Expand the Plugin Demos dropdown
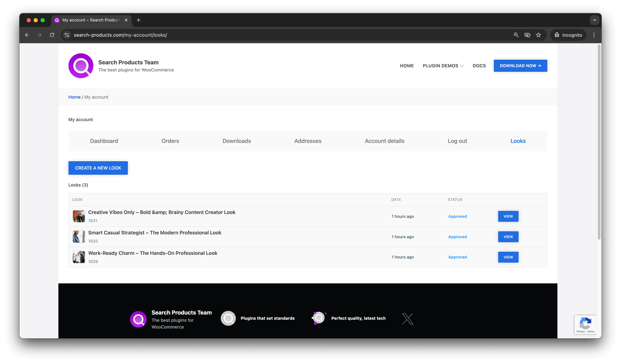Screen dimensions: 621x364 [443, 66]
